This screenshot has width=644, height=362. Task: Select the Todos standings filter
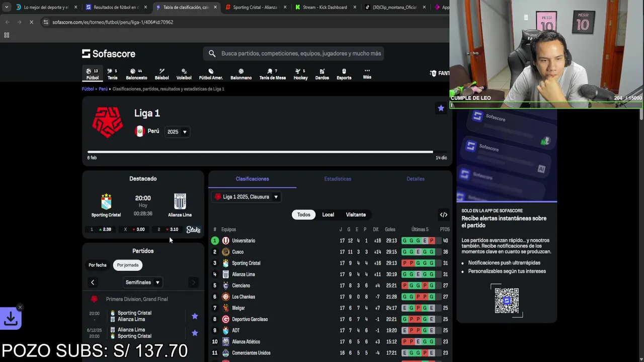click(x=303, y=215)
